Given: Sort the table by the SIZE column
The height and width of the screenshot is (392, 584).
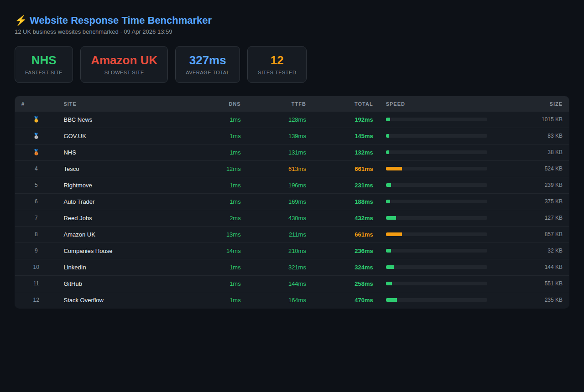Looking at the screenshot, I should click(556, 104).
